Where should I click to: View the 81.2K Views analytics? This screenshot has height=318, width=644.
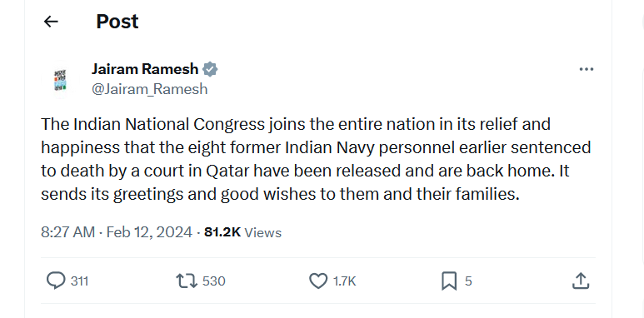coord(242,232)
